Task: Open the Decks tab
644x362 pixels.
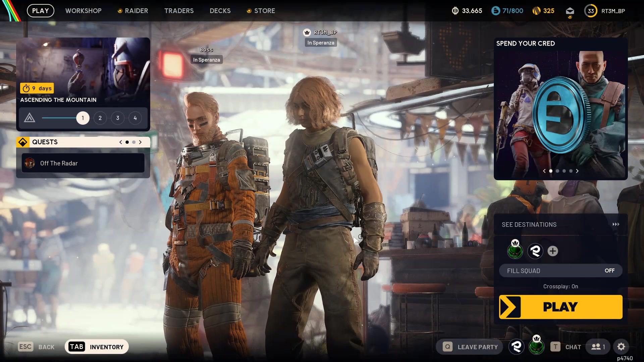Action: pyautogui.click(x=220, y=11)
